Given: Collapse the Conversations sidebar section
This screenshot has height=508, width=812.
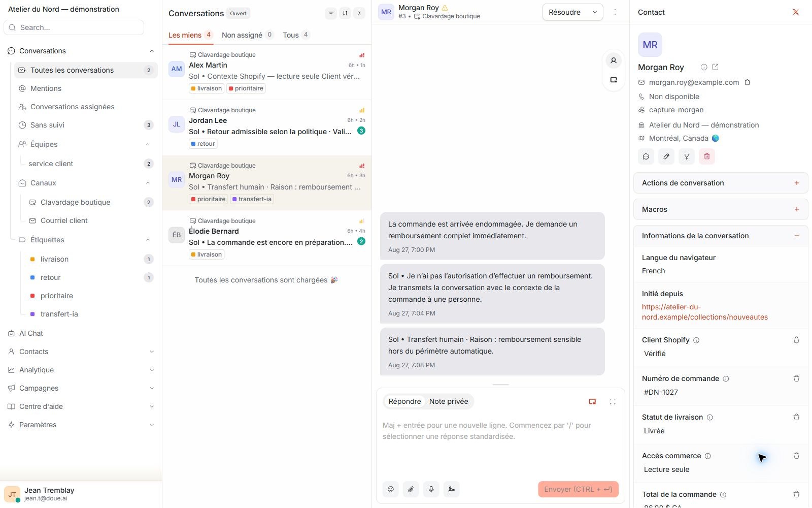Looking at the screenshot, I should (x=152, y=51).
